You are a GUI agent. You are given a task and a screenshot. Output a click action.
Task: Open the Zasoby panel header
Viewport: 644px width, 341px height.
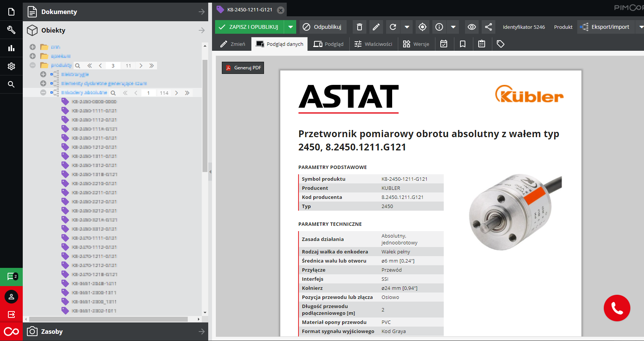[x=115, y=332]
